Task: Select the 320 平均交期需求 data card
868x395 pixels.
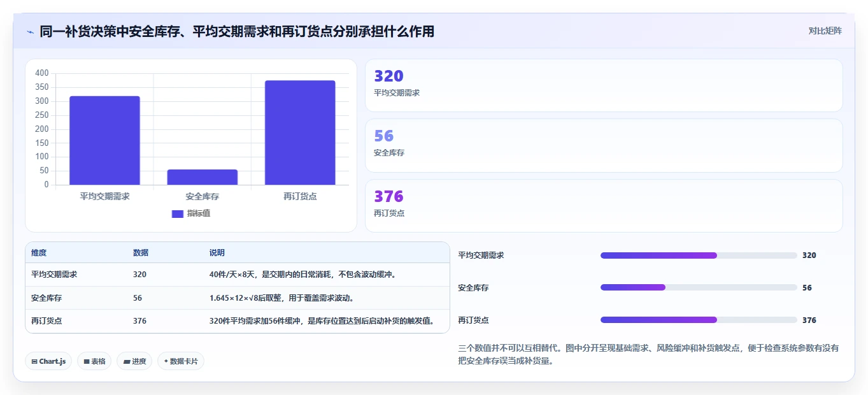Action: (604, 85)
